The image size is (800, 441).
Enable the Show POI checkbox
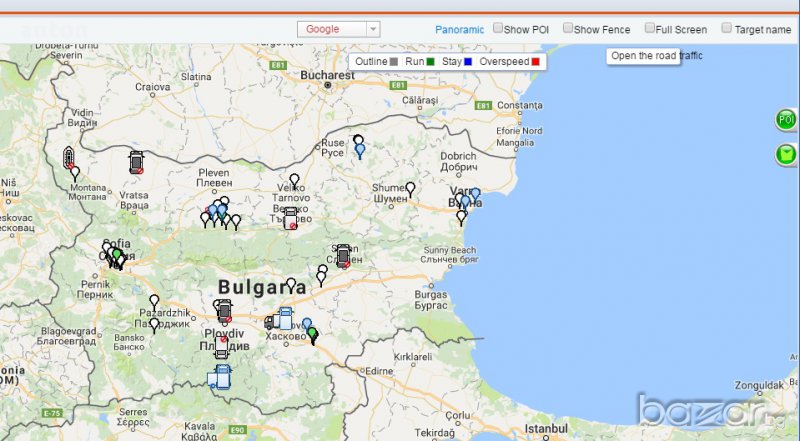[x=498, y=29]
